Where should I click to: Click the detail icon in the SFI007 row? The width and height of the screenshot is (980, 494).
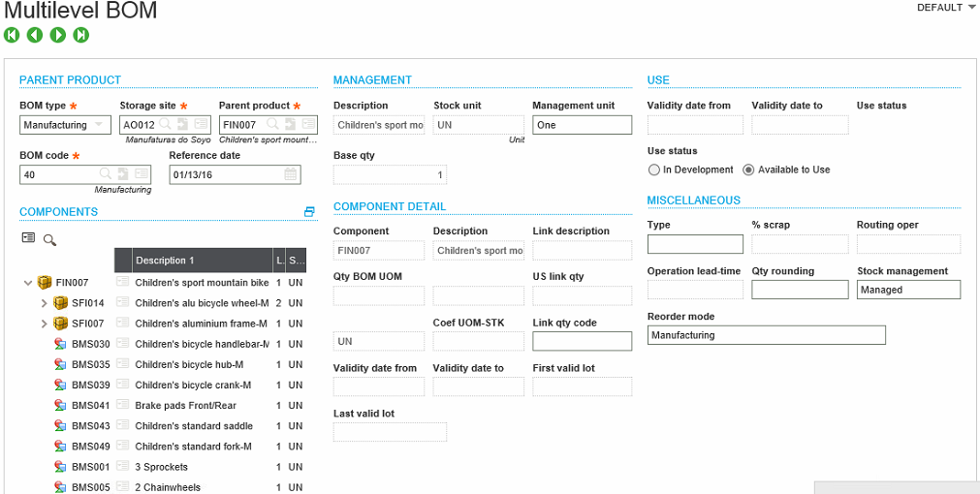pos(123,323)
